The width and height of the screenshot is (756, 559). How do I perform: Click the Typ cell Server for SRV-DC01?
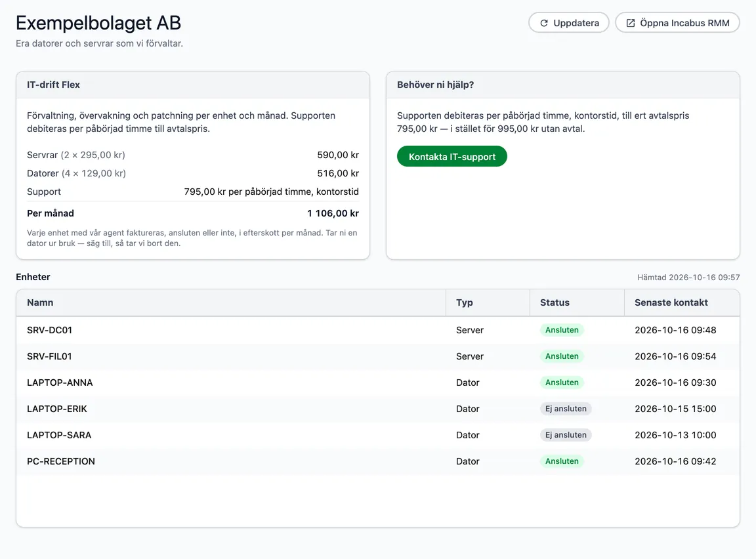(470, 330)
